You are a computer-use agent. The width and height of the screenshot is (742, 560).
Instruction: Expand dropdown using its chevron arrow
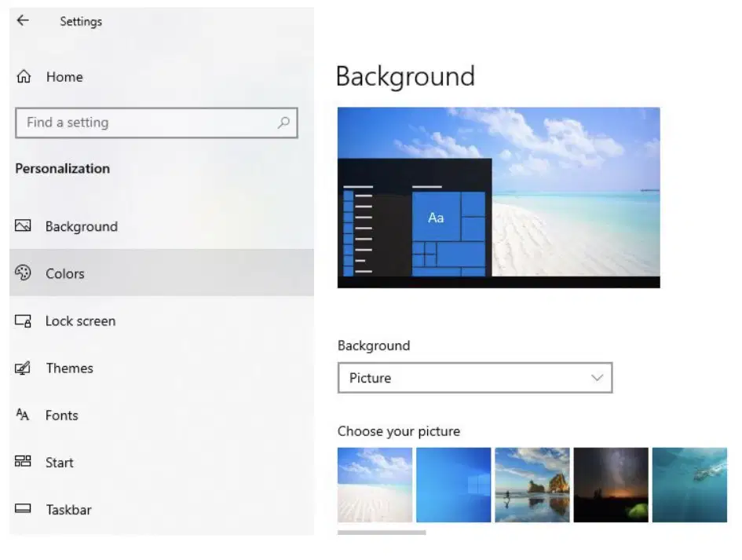tap(598, 378)
